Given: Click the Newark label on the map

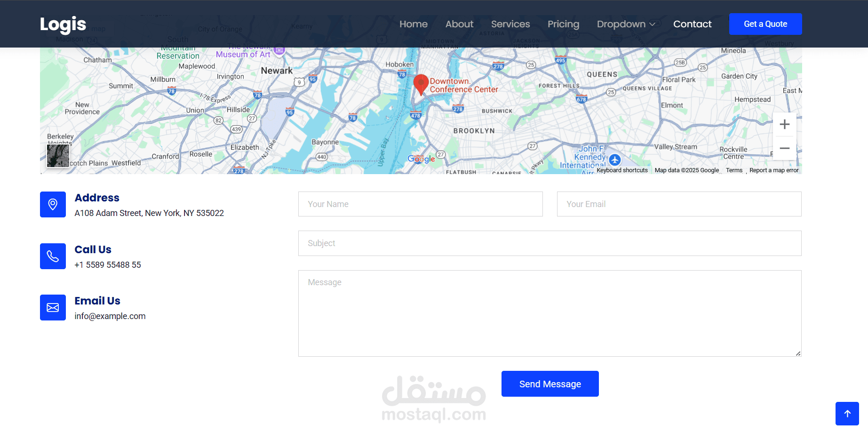Looking at the screenshot, I should 277,71.
